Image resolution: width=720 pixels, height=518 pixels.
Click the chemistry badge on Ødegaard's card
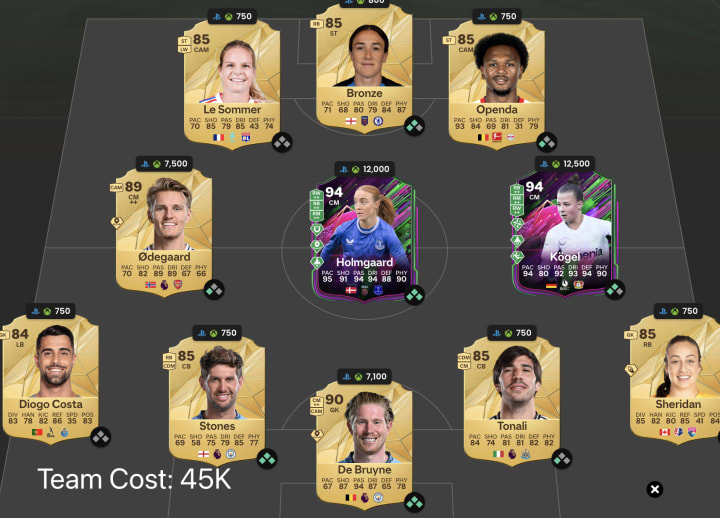click(214, 290)
